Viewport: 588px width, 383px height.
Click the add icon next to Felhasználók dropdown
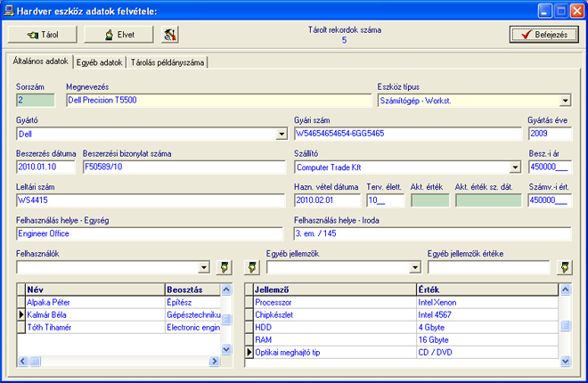(x=224, y=266)
